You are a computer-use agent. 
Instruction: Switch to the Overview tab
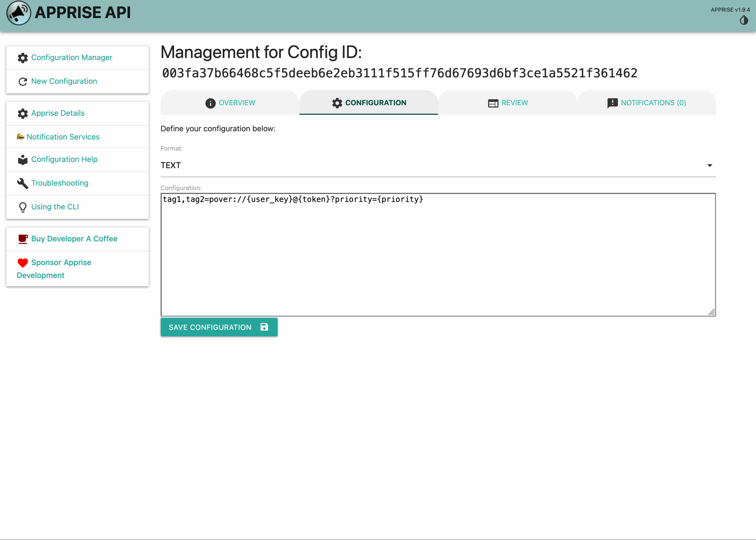[x=230, y=103]
